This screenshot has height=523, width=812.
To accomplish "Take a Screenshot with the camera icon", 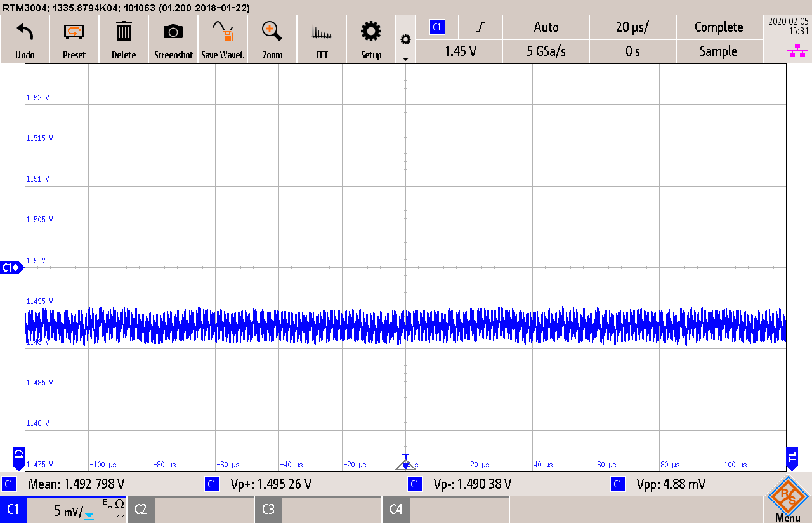I will 173,39.
